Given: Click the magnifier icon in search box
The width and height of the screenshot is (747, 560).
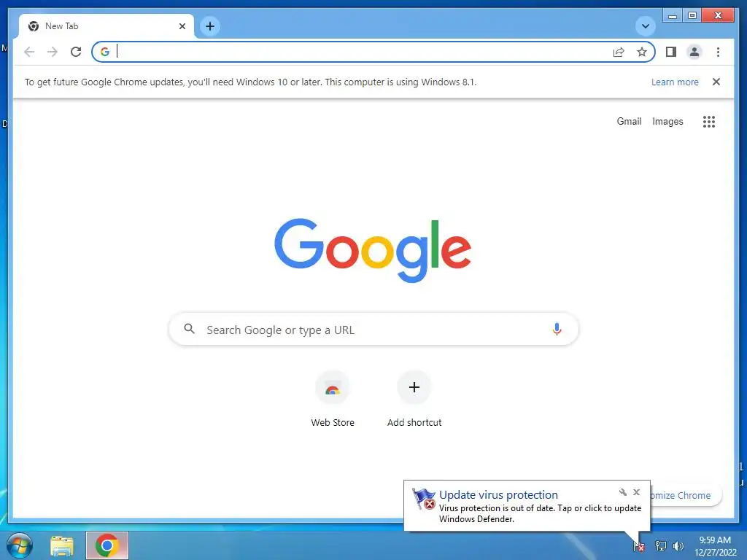Looking at the screenshot, I should (189, 329).
